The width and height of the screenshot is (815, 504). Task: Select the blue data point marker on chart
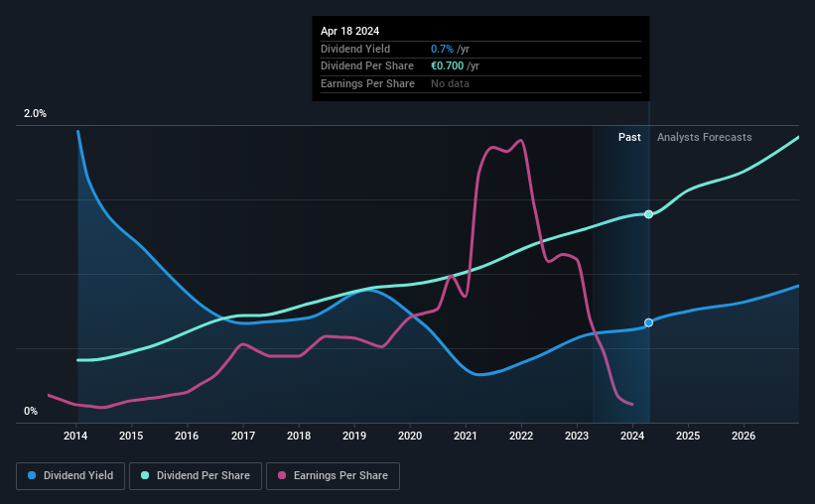[648, 322]
